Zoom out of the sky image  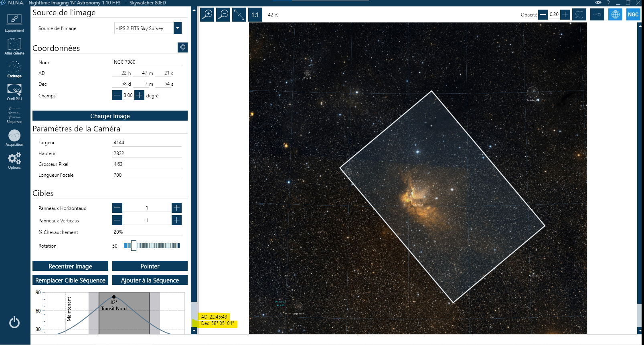tap(223, 15)
